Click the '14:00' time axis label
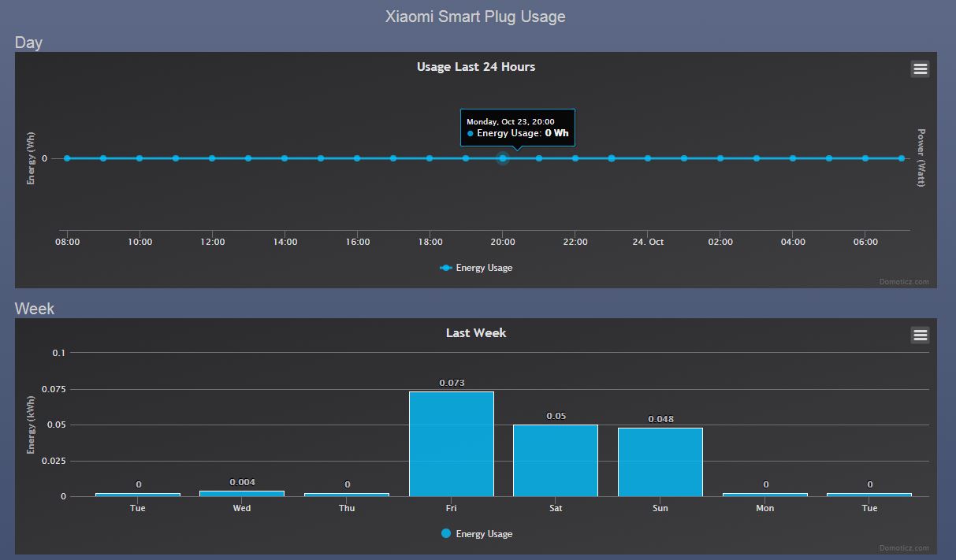Image resolution: width=956 pixels, height=560 pixels. 285,242
